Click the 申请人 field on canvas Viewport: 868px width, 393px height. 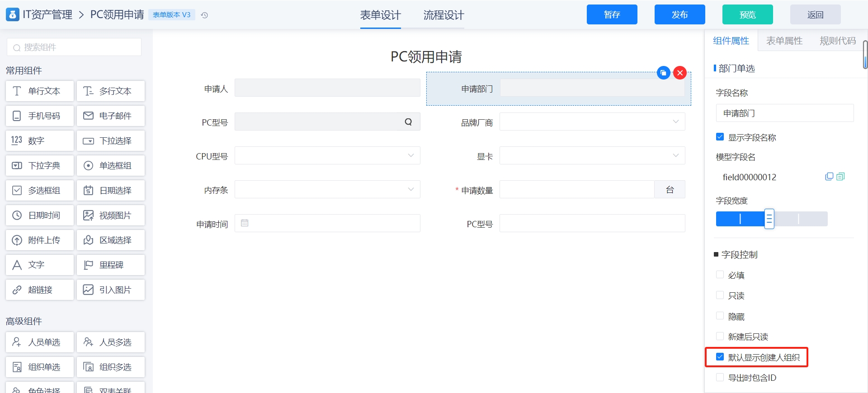(327, 88)
